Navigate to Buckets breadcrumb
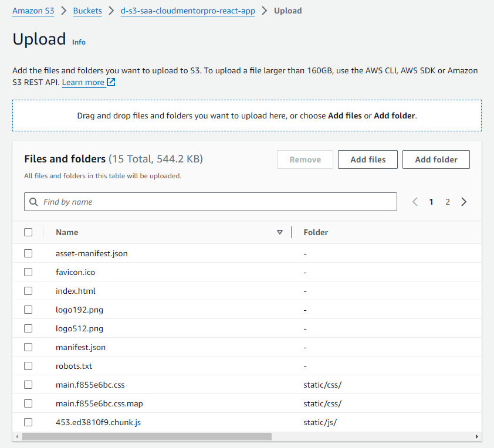The height and width of the screenshot is (448, 494). point(87,11)
